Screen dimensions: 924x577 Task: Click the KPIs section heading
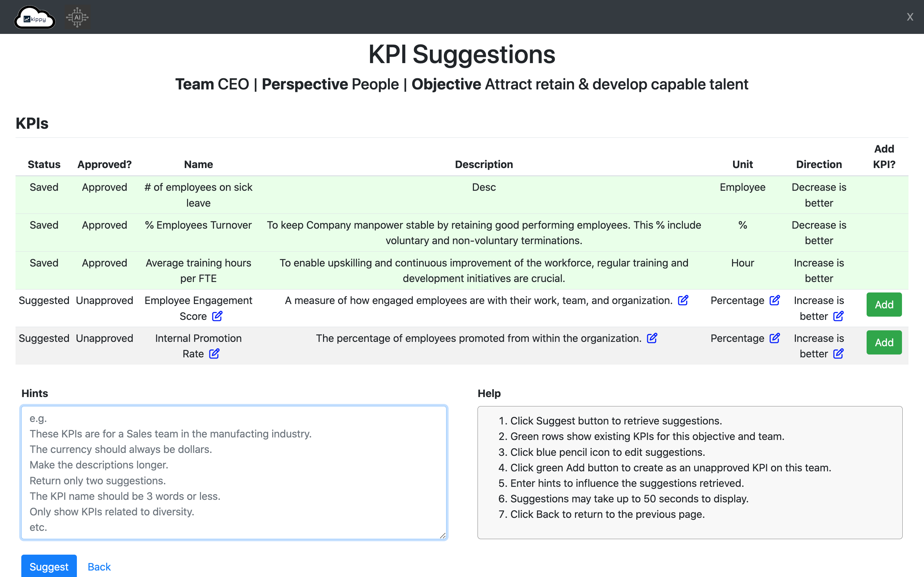[x=32, y=123]
